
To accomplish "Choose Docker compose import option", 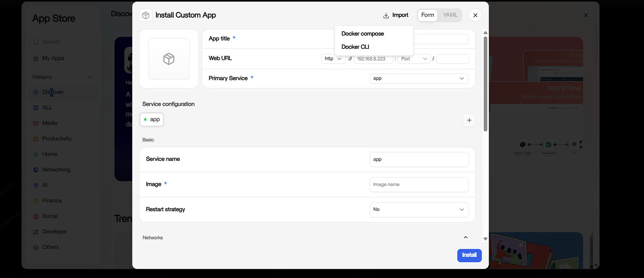I will point(362,34).
